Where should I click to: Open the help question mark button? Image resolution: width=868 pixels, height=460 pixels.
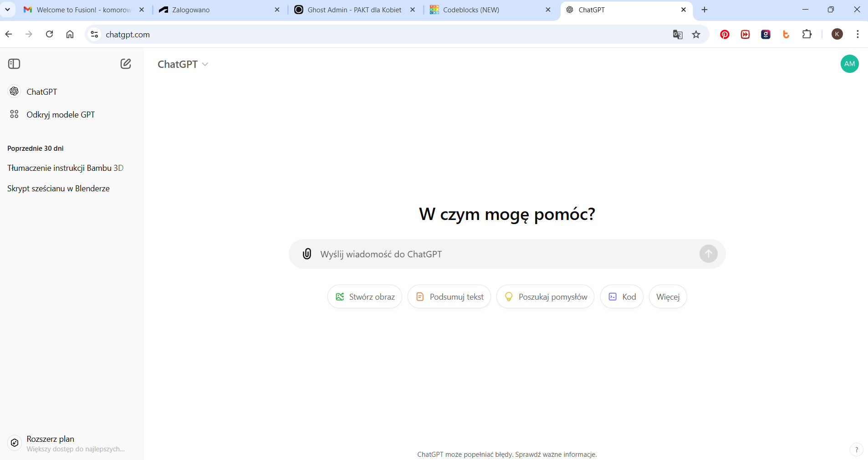pyautogui.click(x=856, y=450)
